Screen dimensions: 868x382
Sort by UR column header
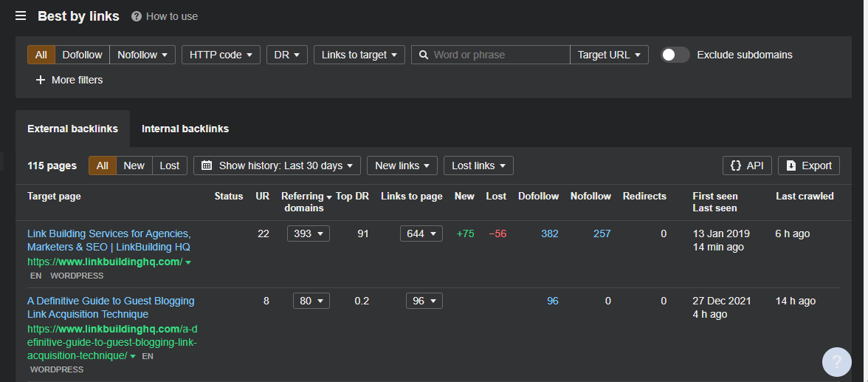(x=263, y=197)
